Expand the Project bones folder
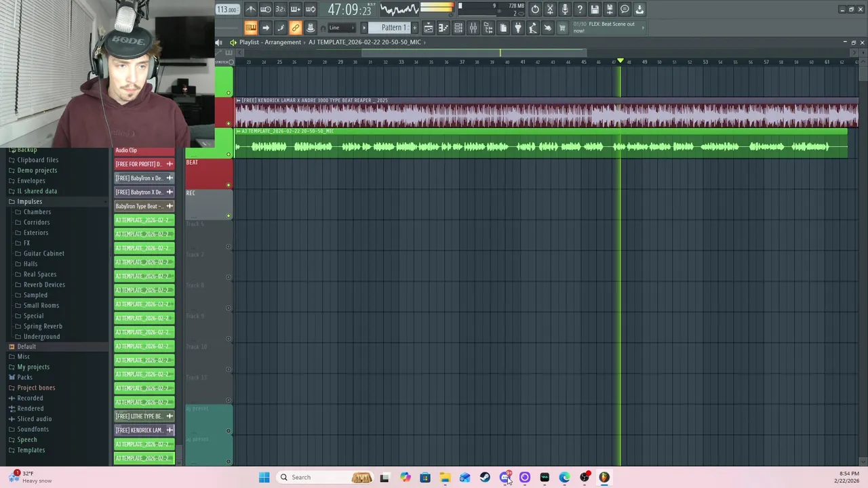 (x=36, y=388)
